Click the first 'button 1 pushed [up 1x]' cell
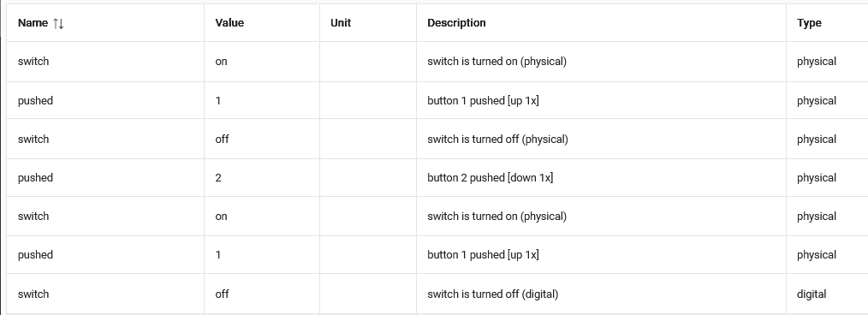 tap(483, 101)
